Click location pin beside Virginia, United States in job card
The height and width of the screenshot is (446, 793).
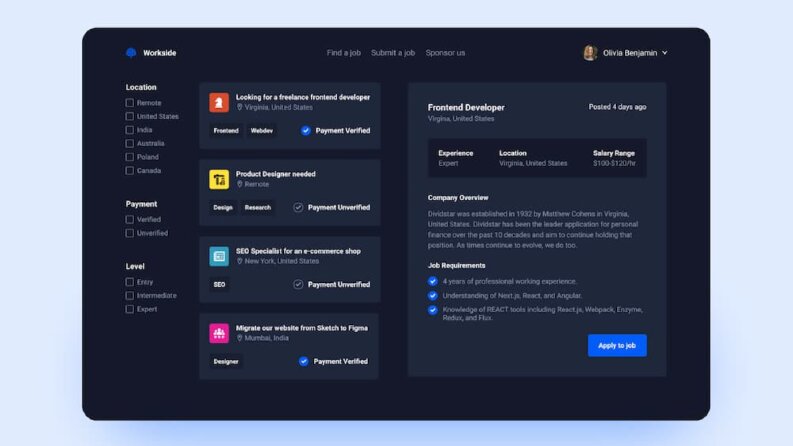pyautogui.click(x=240, y=107)
